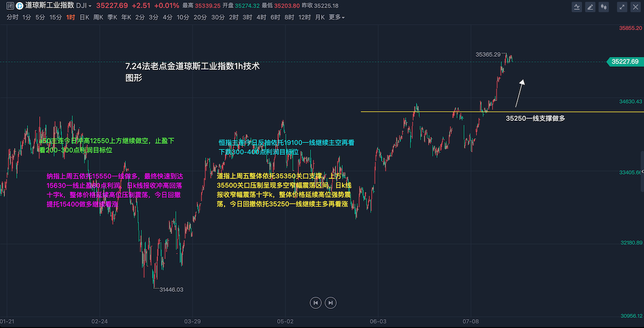Click the 闭 market status badge
The image size is (644, 328).
point(10,6)
